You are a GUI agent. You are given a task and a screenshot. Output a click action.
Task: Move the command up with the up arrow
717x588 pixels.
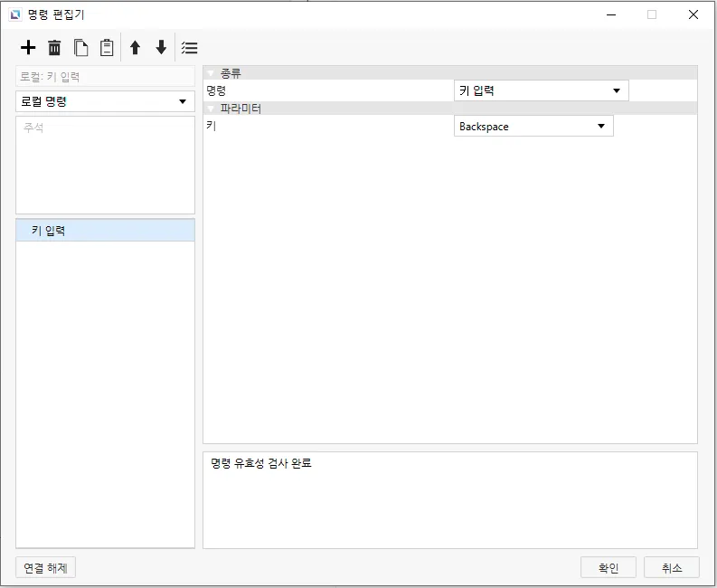coord(136,48)
